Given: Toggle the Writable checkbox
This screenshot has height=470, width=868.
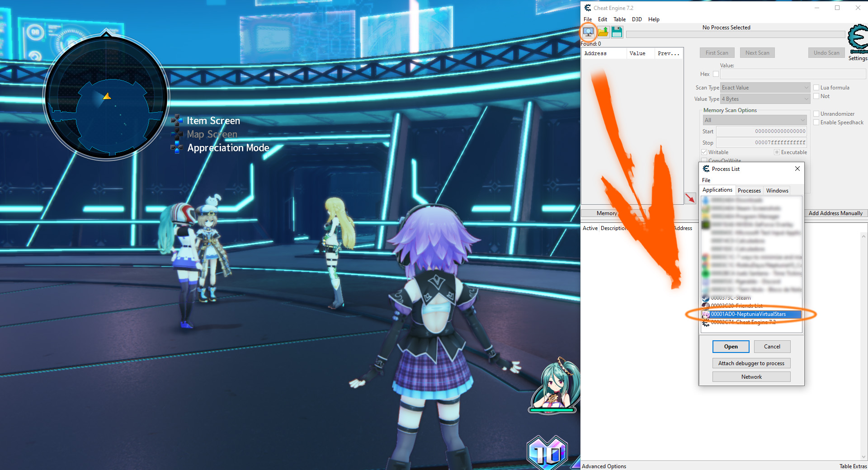Looking at the screenshot, I should (x=704, y=152).
